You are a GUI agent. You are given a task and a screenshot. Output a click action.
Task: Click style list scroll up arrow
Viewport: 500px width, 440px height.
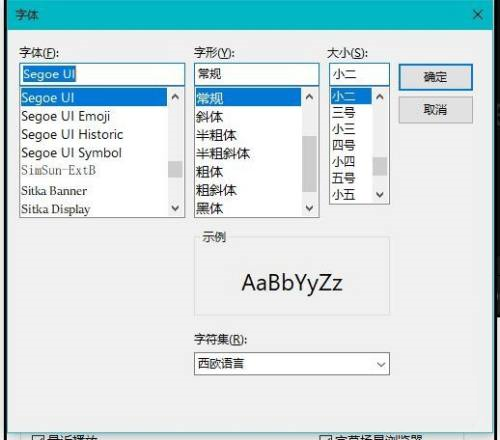310,97
